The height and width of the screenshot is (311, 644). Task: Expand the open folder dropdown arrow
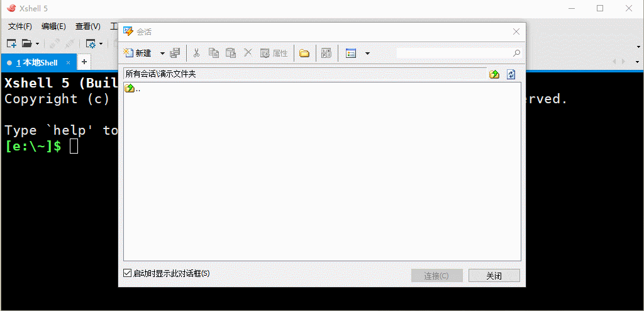(x=37, y=43)
